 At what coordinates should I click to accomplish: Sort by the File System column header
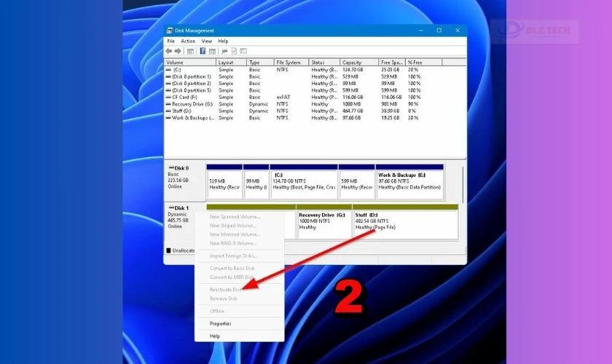[x=291, y=63]
